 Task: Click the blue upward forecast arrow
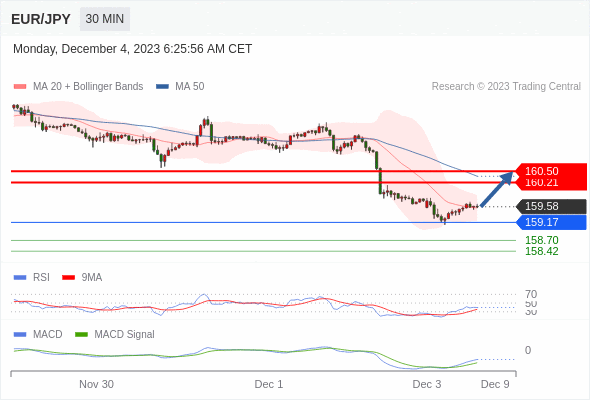tap(497, 189)
